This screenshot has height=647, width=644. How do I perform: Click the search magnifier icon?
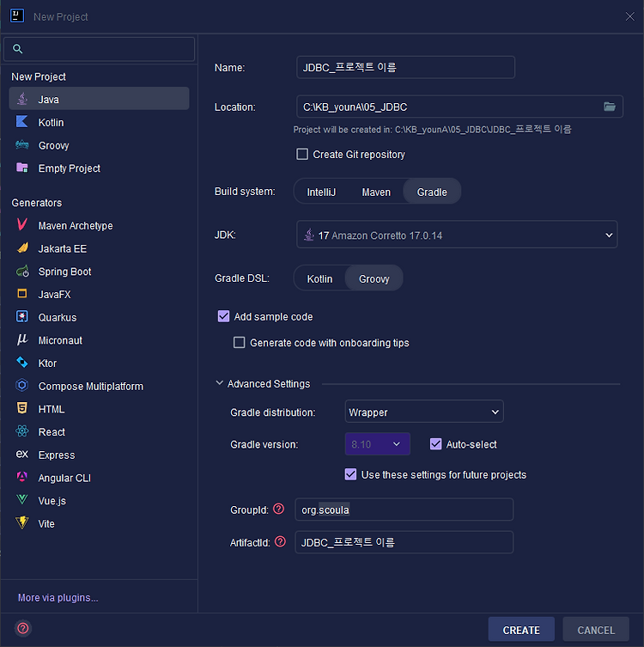17,49
